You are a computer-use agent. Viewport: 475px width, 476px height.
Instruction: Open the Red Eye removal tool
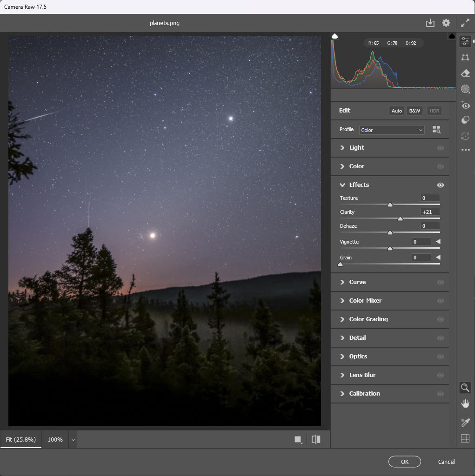coord(465,106)
